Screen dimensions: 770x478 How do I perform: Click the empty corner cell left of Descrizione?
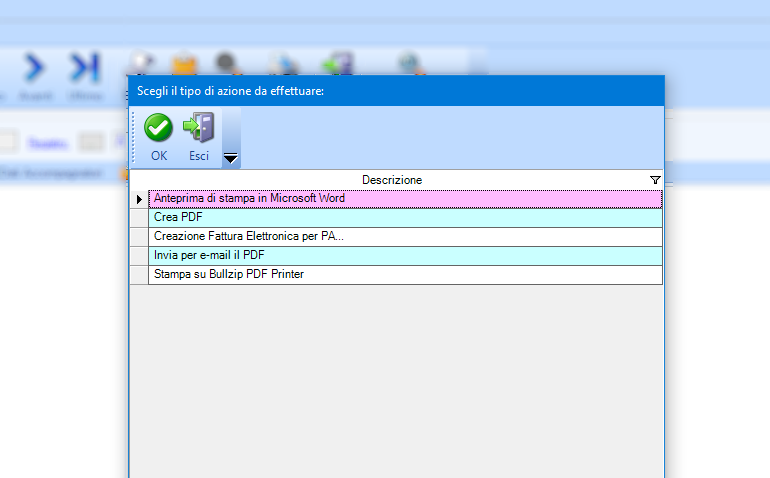click(x=139, y=180)
